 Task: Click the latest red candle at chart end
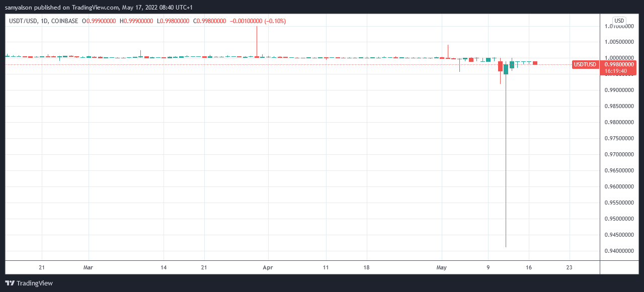535,63
